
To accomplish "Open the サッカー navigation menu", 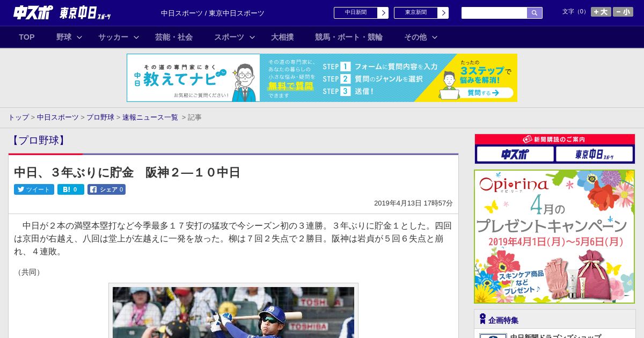I will (x=113, y=37).
